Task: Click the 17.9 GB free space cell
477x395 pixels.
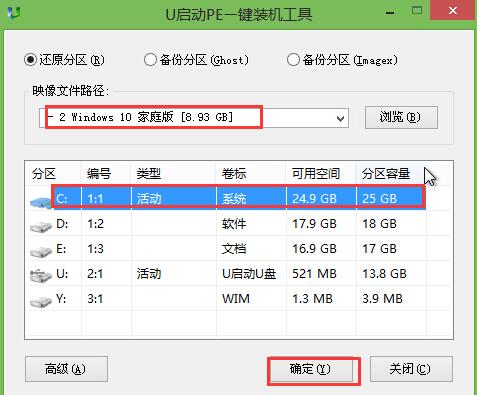Action: (314, 224)
